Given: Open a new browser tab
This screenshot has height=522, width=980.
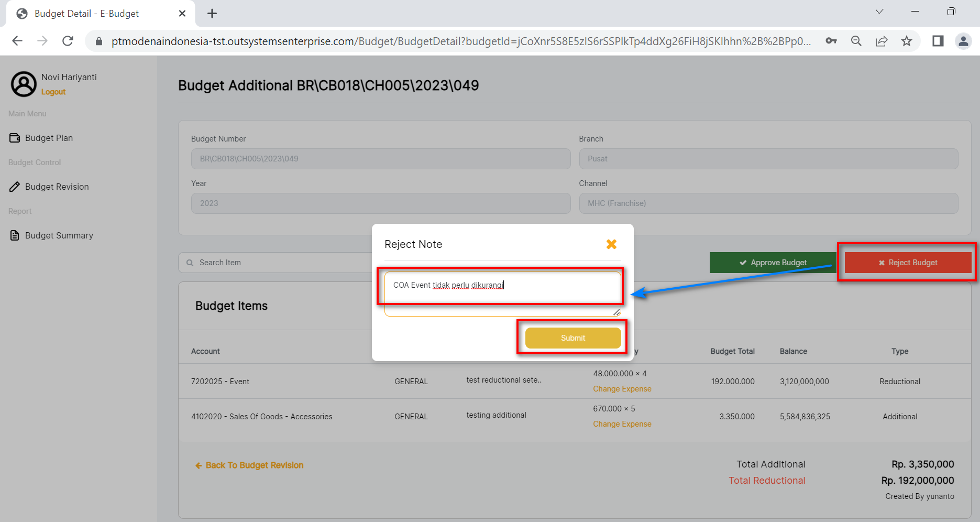Looking at the screenshot, I should point(212,14).
